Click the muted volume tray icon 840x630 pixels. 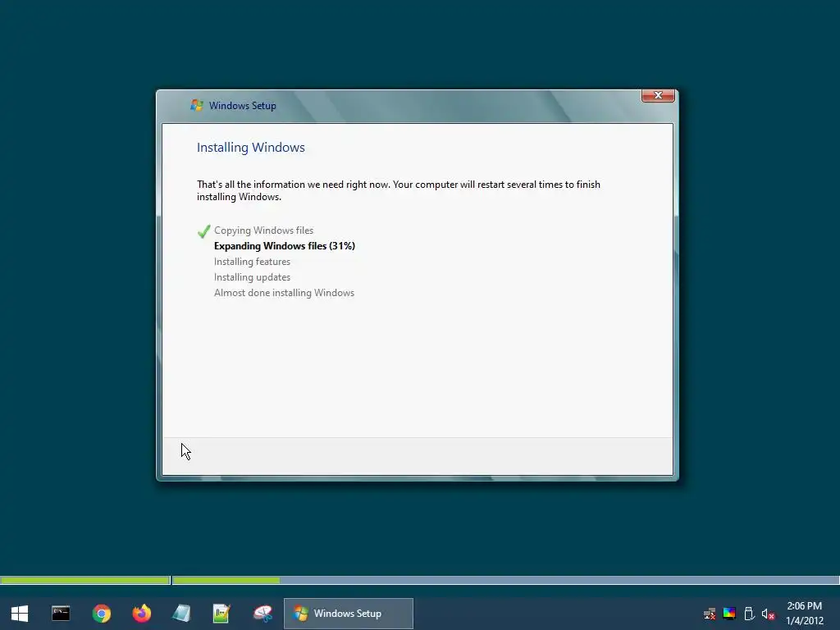[768, 614]
